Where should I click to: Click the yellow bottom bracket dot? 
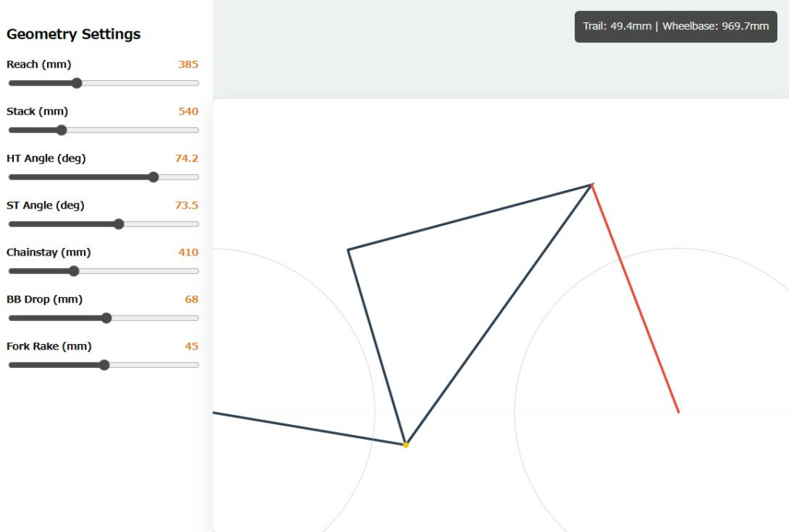406,444
